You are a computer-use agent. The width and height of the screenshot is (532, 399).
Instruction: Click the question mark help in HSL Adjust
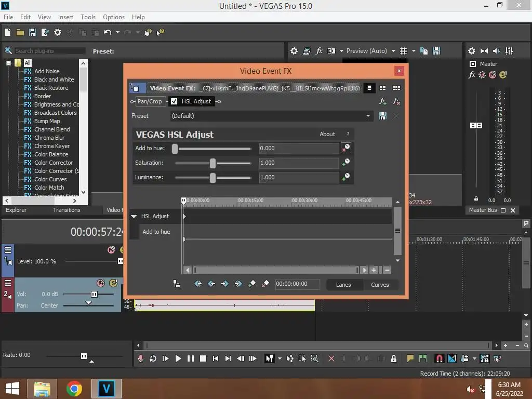348,134
